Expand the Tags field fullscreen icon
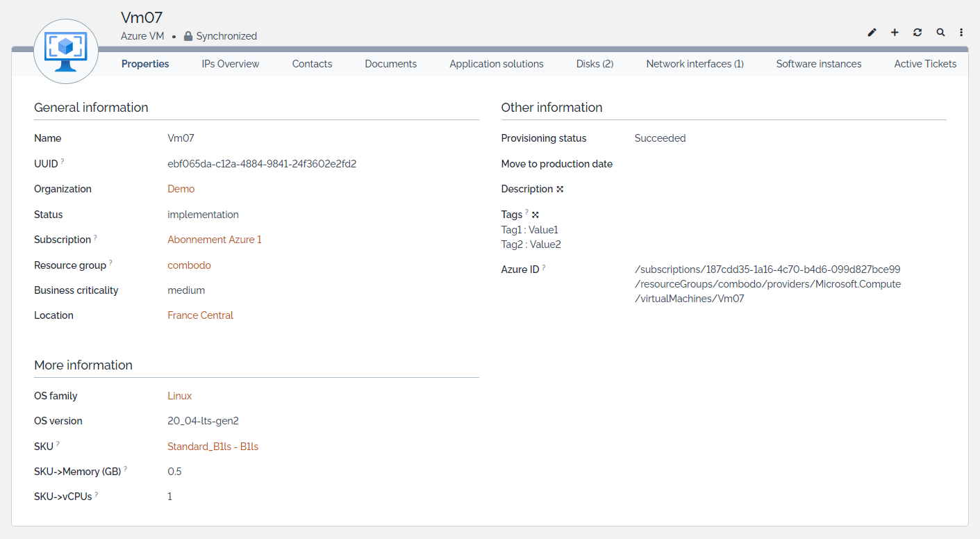 point(535,215)
